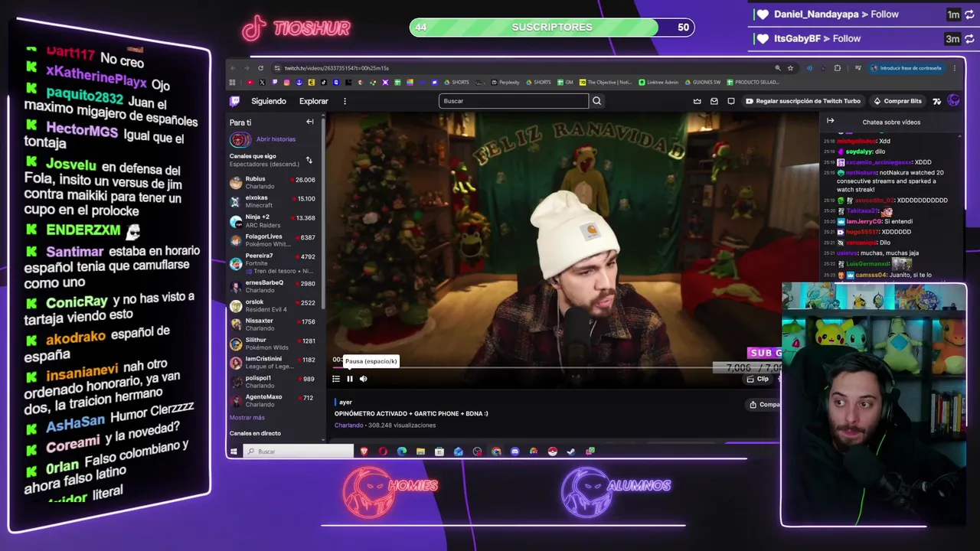Open the Twitch user avatar menu
The image size is (980, 551).
click(x=953, y=100)
